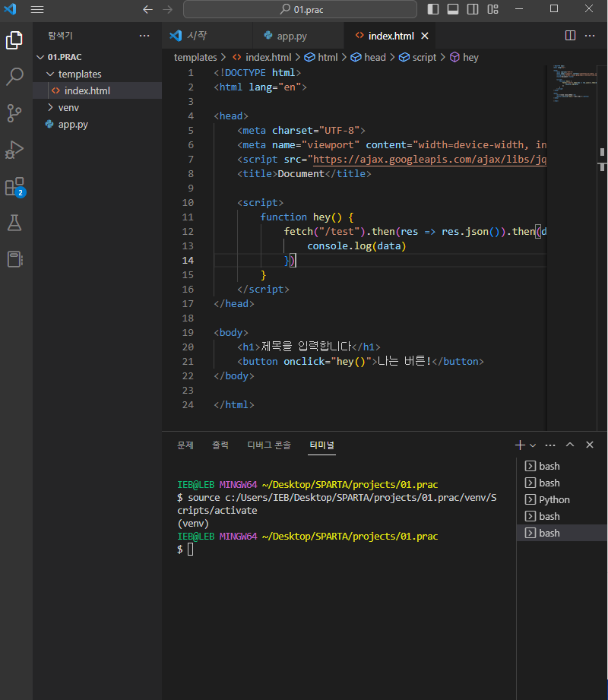The height and width of the screenshot is (700, 608).
Task: Open app.py from the explorer tree
Action: pyautogui.click(x=97, y=125)
